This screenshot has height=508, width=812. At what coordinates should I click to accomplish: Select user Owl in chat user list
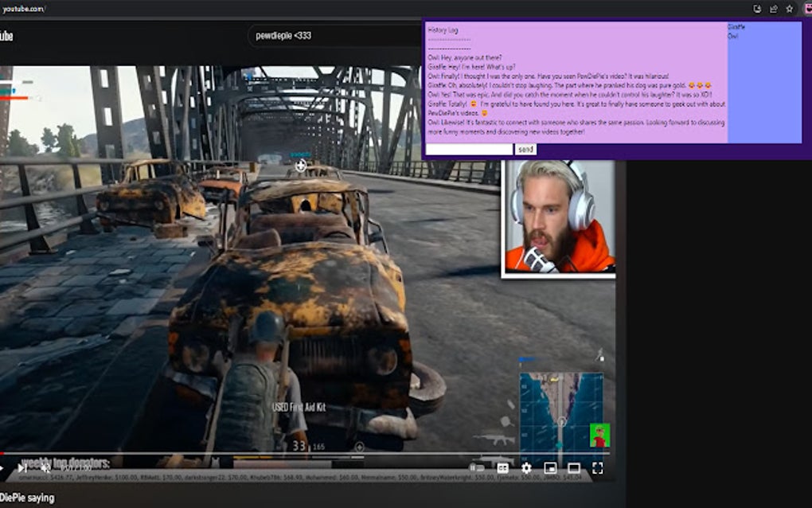[x=732, y=37]
